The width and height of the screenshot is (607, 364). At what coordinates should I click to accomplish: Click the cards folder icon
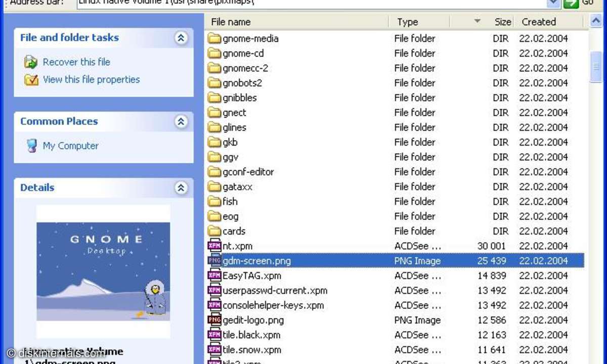(x=214, y=231)
